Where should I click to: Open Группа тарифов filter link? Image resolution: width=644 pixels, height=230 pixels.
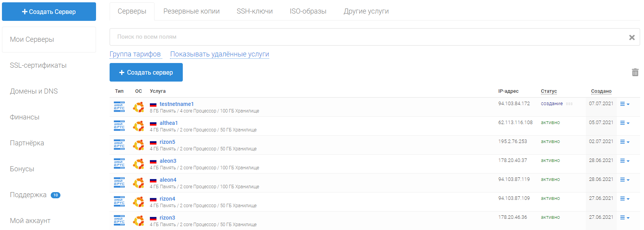click(x=135, y=54)
